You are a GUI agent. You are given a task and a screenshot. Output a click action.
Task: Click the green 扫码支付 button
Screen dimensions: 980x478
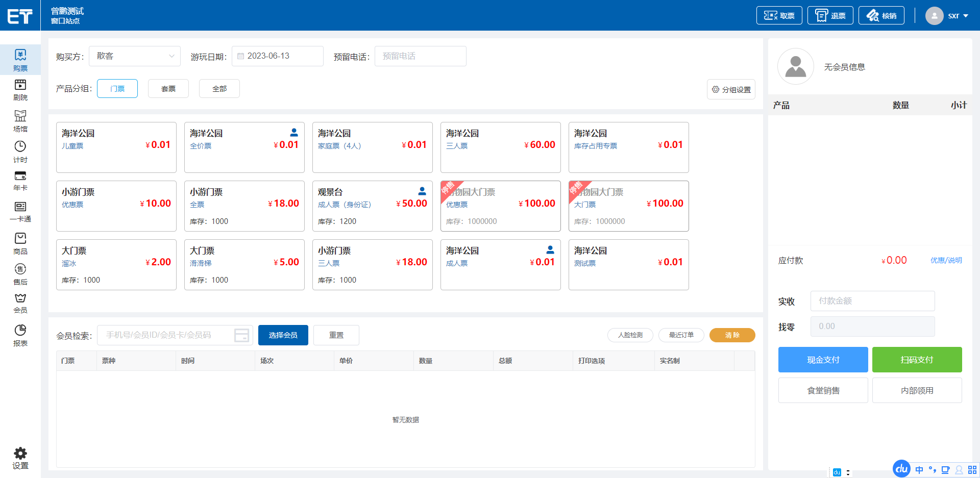pyautogui.click(x=917, y=360)
